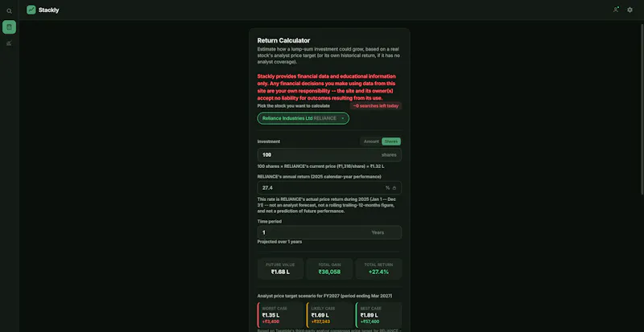This screenshot has width=644, height=332.
Task: Select the Best Case scenario card
Action: click(378, 315)
